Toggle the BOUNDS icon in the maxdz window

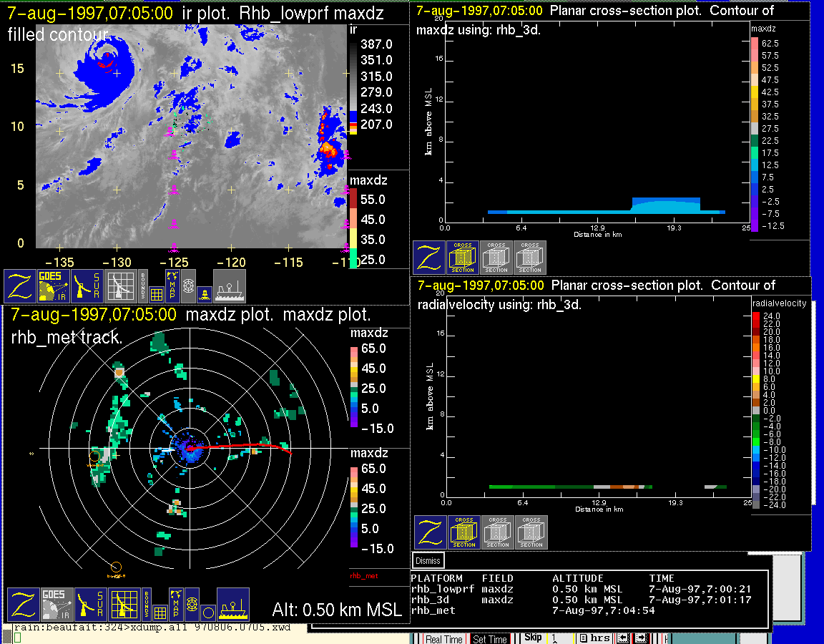coord(147,605)
